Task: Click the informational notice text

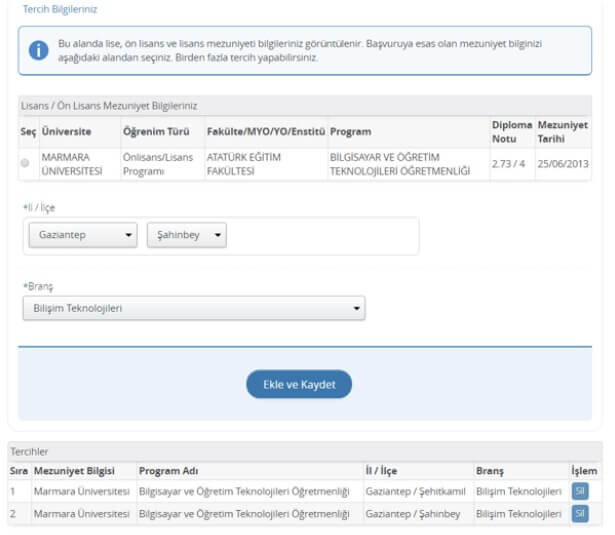Action: click(x=300, y=51)
